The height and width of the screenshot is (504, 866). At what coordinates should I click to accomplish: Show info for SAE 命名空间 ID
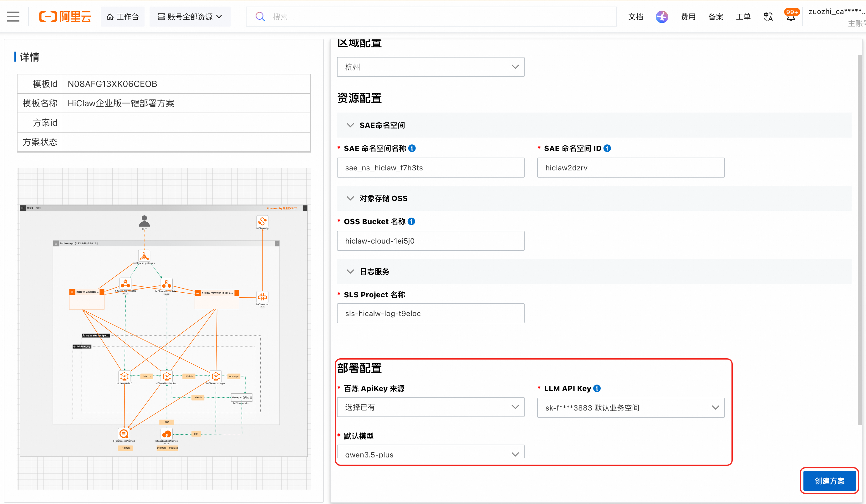607,148
